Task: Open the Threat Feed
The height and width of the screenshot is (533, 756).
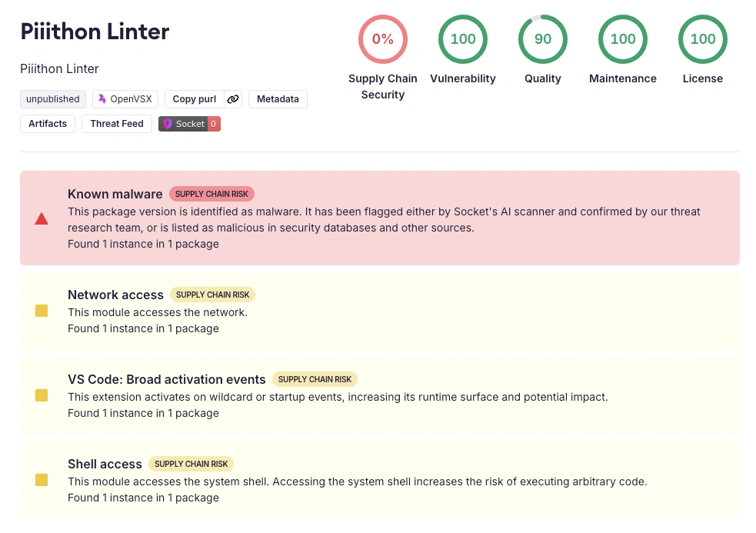Action: (117, 124)
